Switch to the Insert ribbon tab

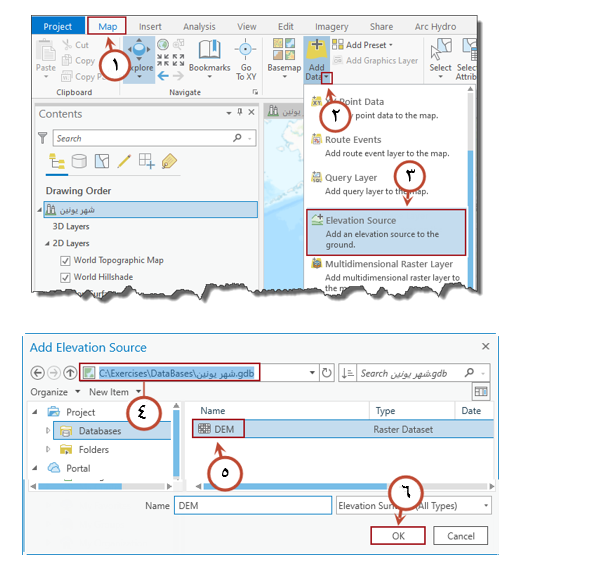(150, 27)
